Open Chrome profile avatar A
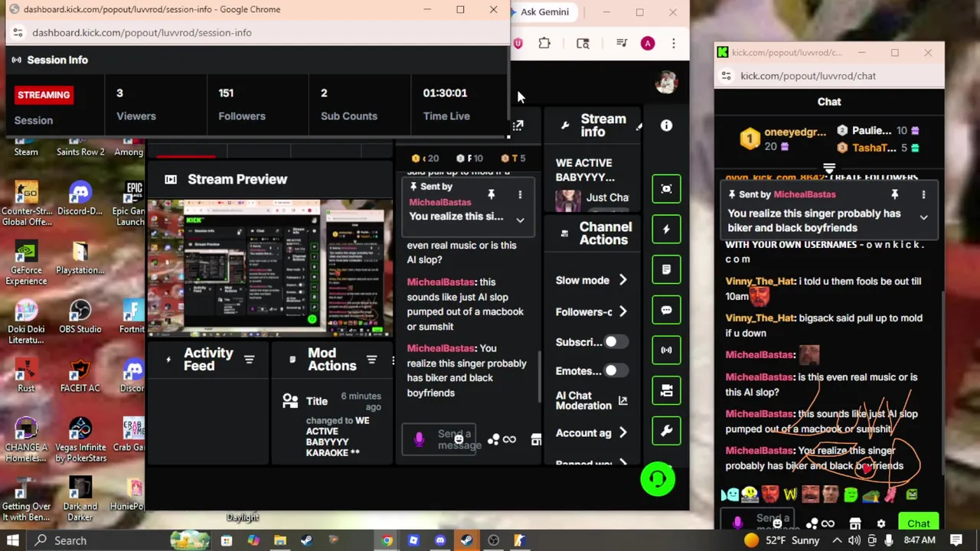The width and height of the screenshot is (980, 551). (x=648, y=44)
